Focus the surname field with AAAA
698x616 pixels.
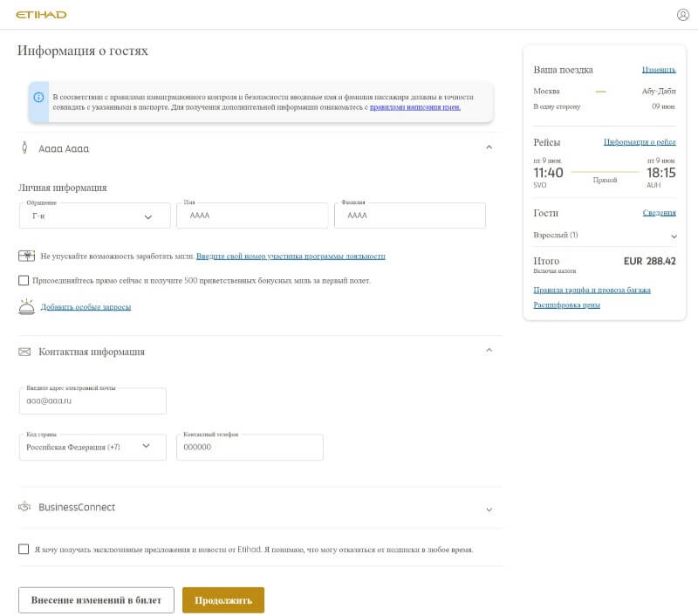tap(410, 216)
